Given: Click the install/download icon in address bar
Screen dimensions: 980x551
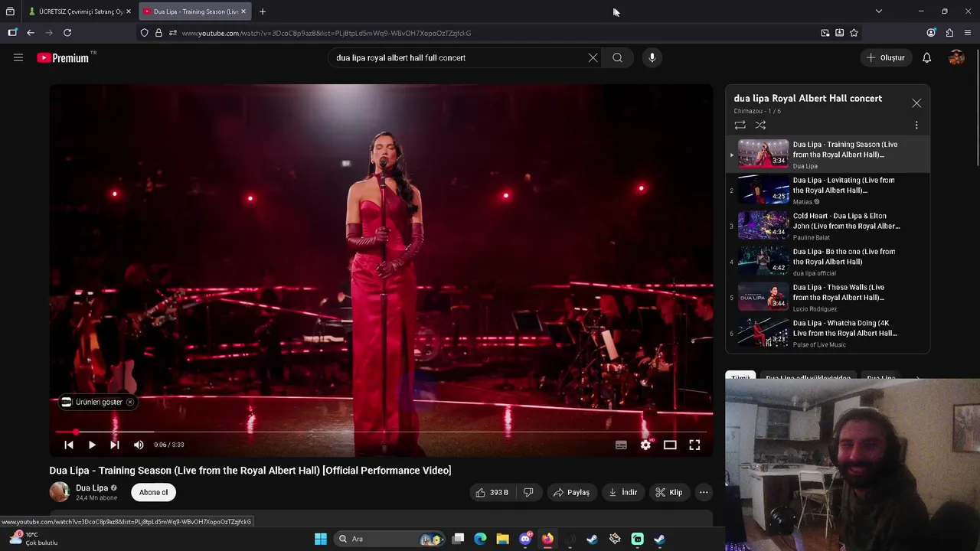Looking at the screenshot, I should pyautogui.click(x=839, y=33).
